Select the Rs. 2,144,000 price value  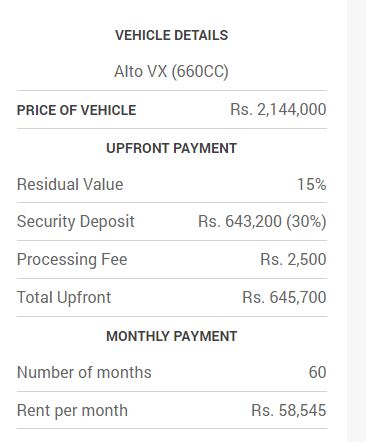point(278,110)
